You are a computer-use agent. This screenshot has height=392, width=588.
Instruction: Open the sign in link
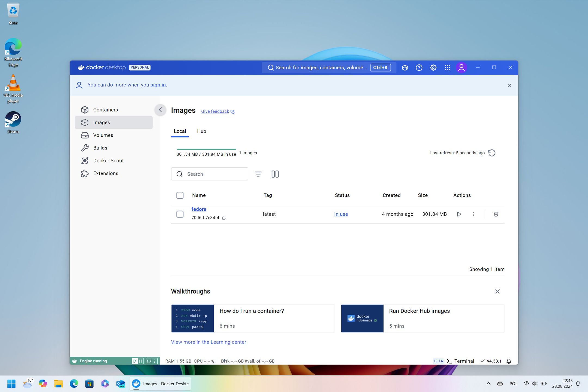(x=158, y=85)
